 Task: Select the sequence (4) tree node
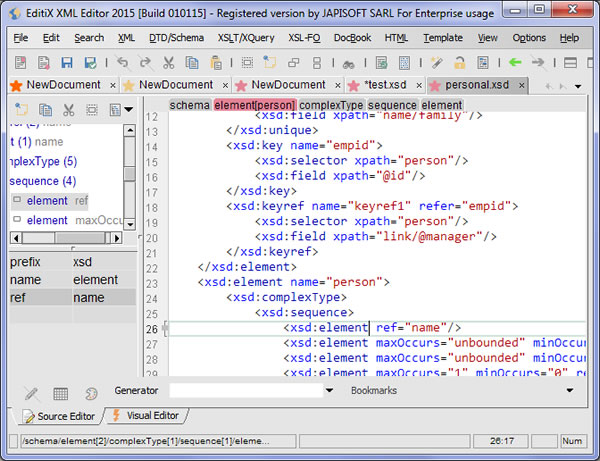(x=43, y=181)
